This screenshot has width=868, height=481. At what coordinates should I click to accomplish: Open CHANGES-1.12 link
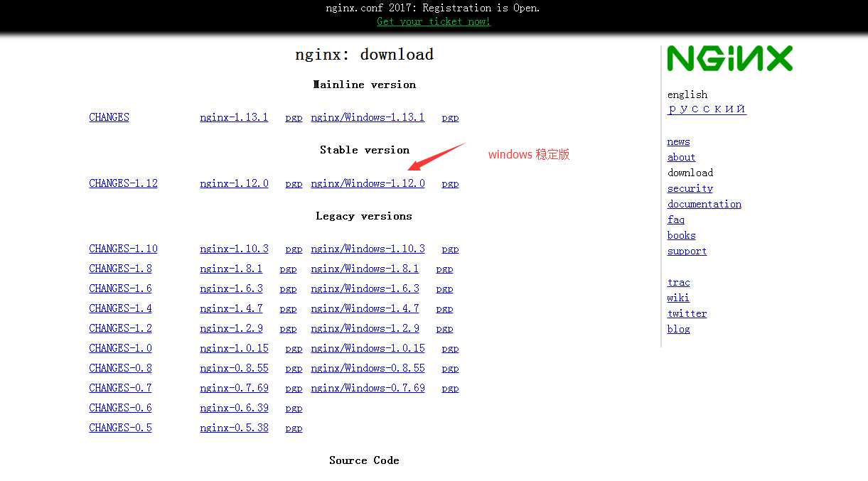(x=123, y=183)
